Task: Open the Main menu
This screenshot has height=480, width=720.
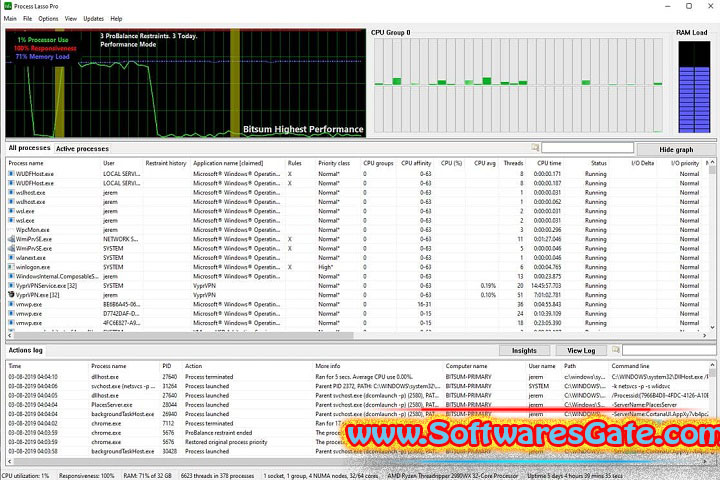Action: tap(10, 19)
